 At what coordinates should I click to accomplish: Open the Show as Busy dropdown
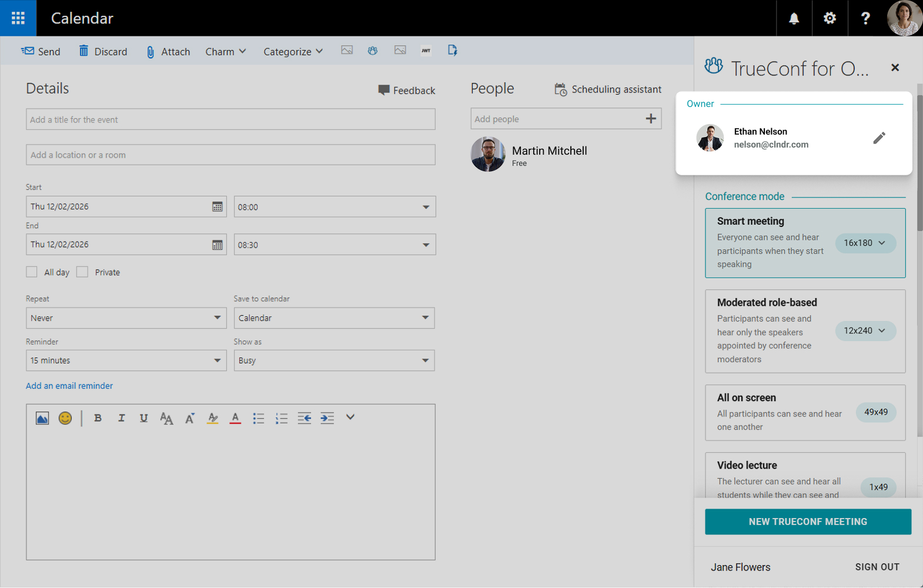click(334, 360)
